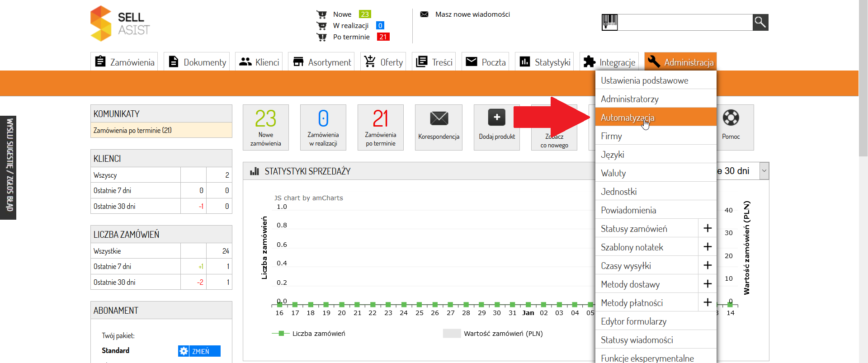Click the Dodaj produkt plus tile
Image resolution: width=868 pixels, height=363 pixels.
point(497,127)
